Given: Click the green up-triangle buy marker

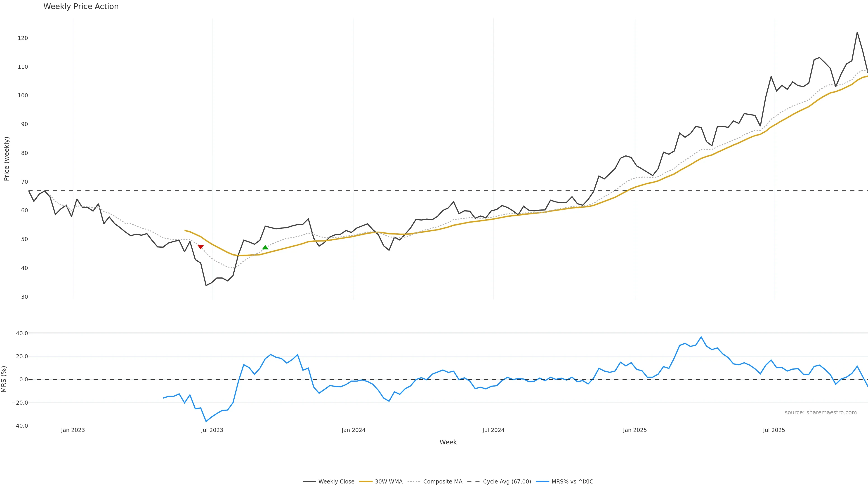Looking at the screenshot, I should tap(265, 248).
